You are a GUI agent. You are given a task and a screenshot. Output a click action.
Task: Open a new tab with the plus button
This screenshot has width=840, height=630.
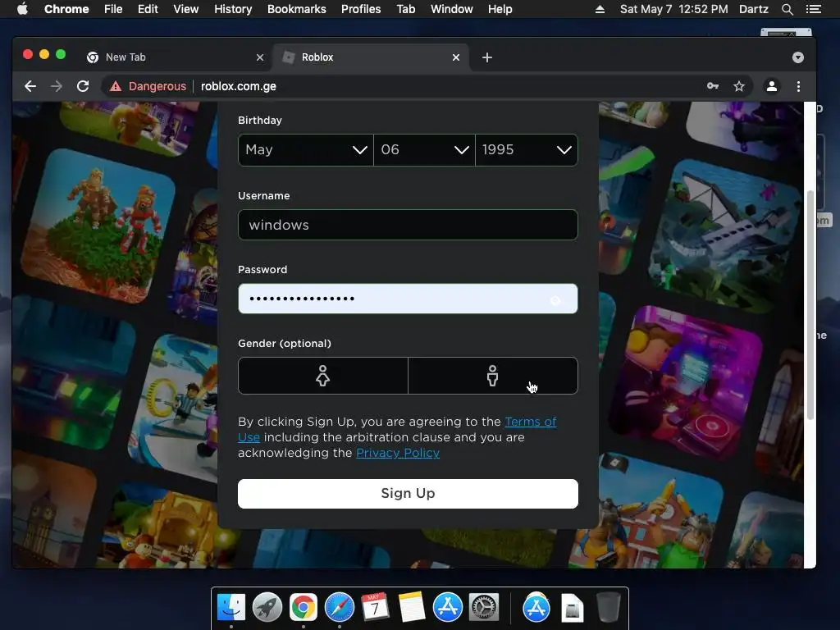pyautogui.click(x=487, y=57)
